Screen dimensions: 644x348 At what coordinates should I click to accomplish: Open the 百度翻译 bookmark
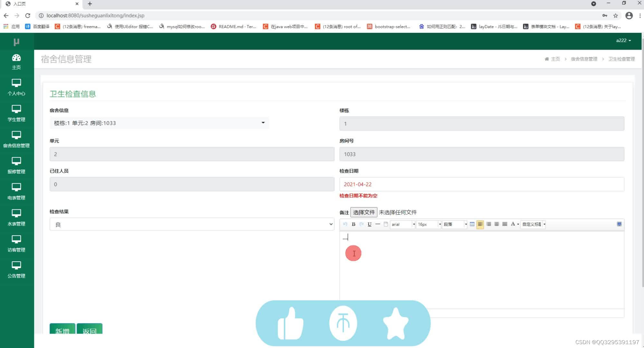point(37,26)
